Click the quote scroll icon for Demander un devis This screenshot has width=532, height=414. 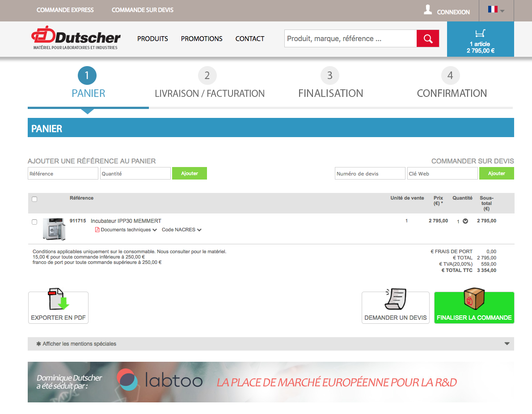tap(396, 299)
